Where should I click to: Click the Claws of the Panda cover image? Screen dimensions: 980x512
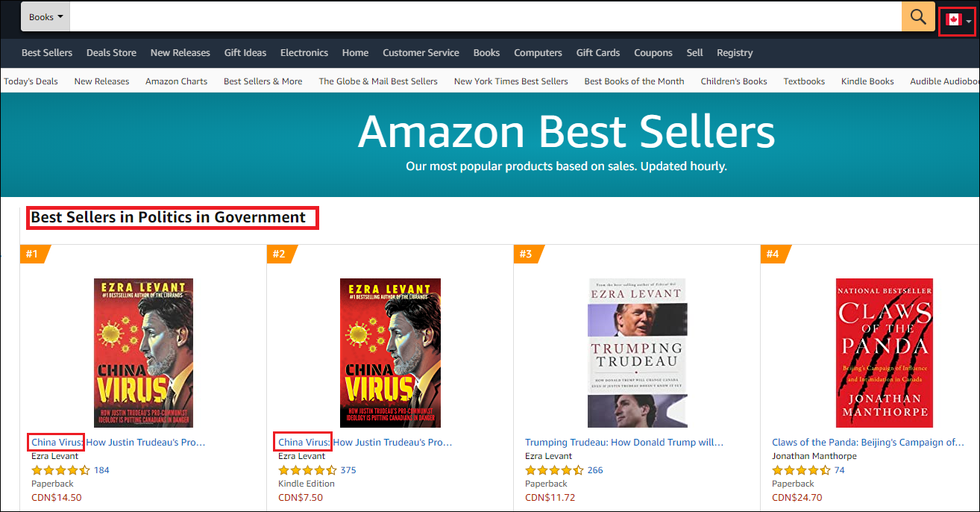coord(885,353)
